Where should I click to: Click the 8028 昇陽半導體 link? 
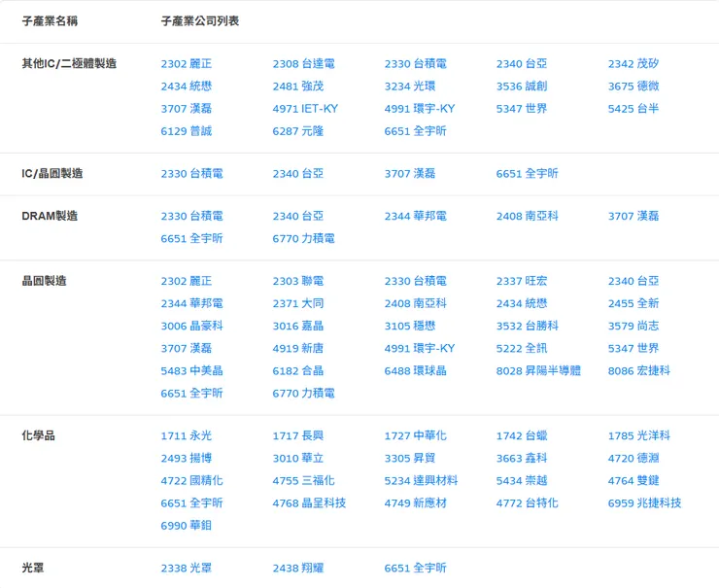538,371
